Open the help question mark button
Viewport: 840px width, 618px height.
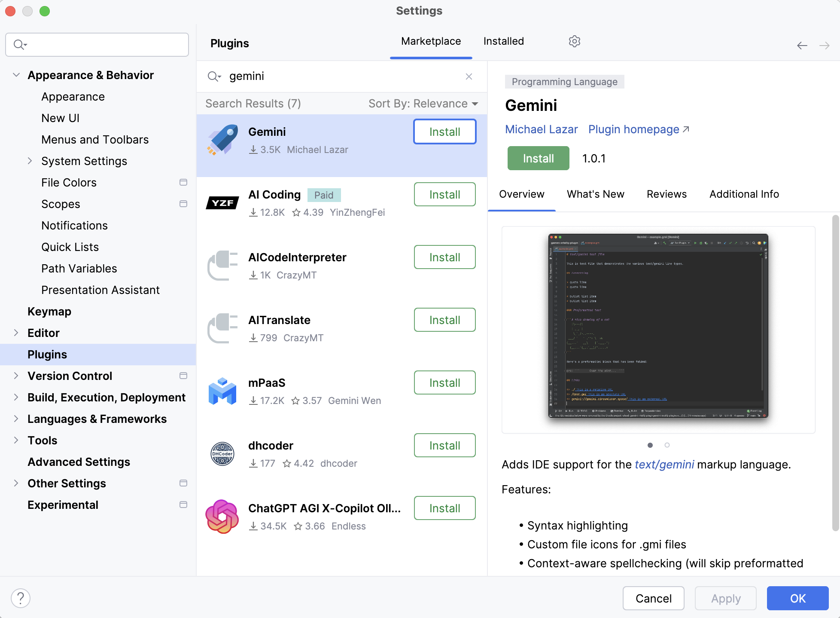(21, 598)
